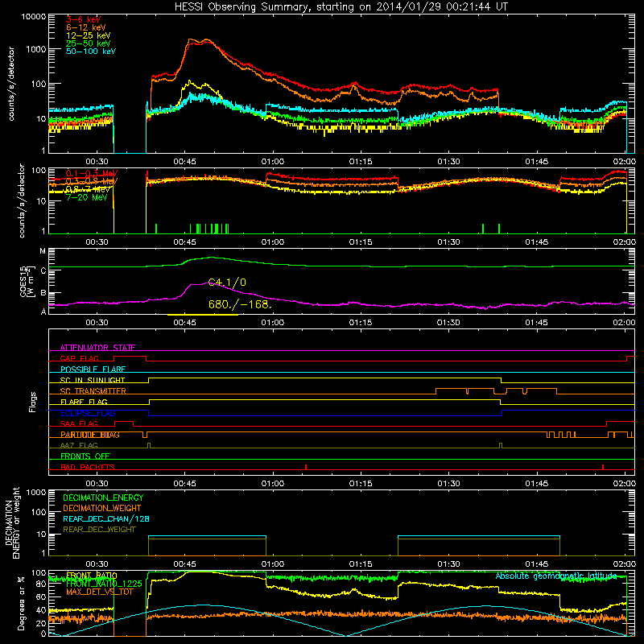Select the '6-12 keV' legend label
This screenshot has height=644, width=644.
[86, 27]
